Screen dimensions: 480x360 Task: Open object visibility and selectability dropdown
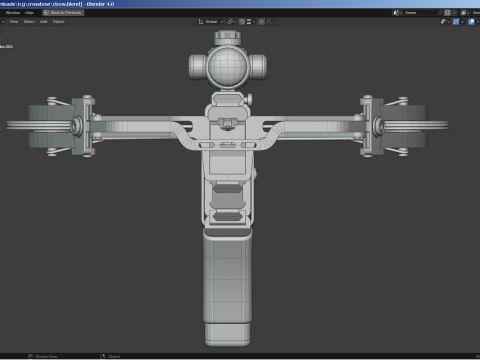(445, 22)
